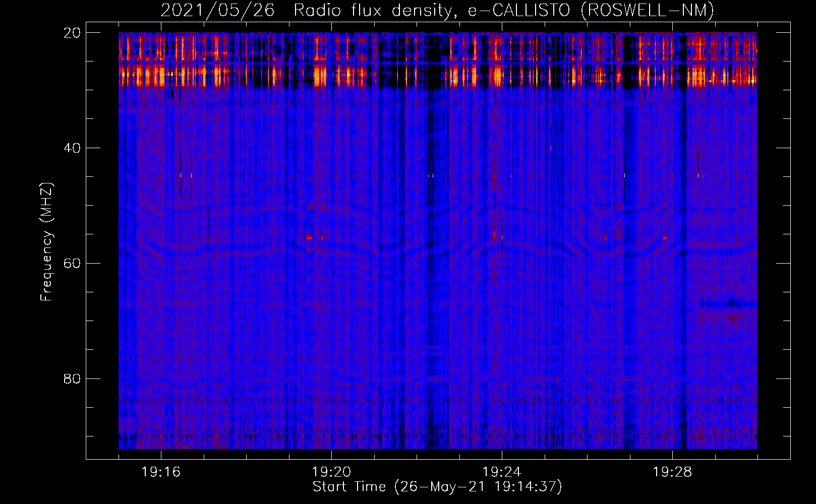The image size is (816, 504).
Task: Click the '40' frequency tick label
Action: [72, 148]
